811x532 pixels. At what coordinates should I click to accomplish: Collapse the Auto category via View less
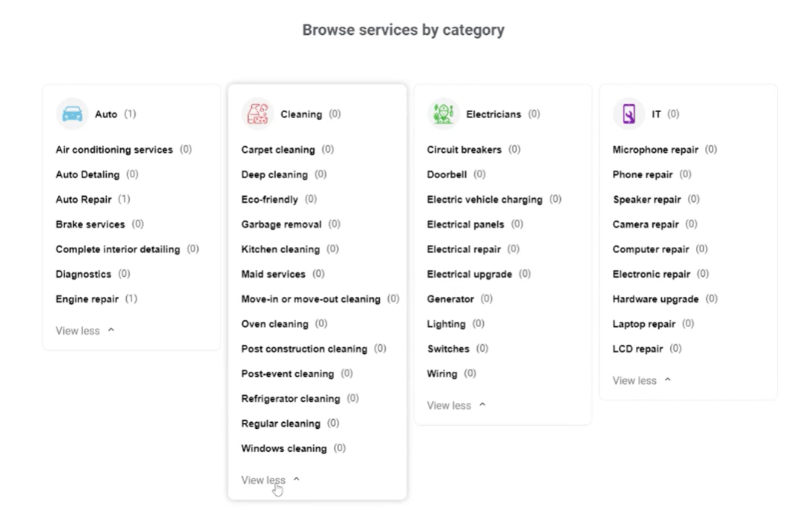[x=78, y=331]
